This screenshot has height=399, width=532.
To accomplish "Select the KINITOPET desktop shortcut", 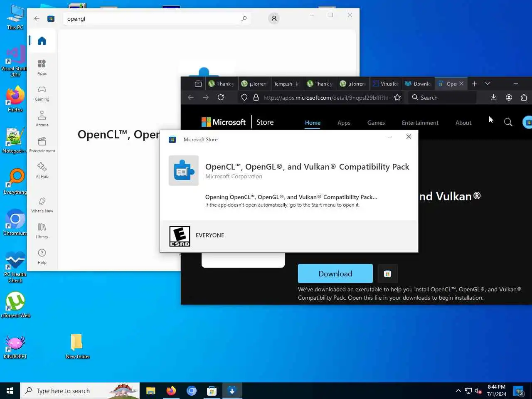I will tap(15, 347).
